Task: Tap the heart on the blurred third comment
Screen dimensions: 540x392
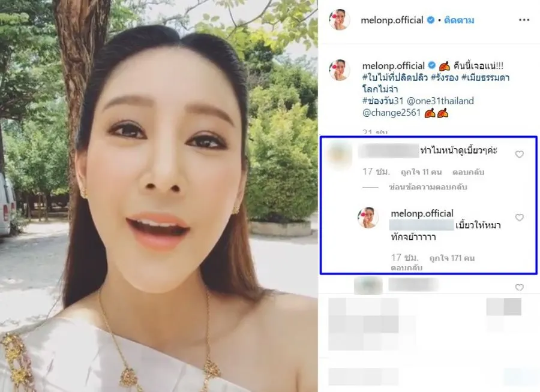Action: coord(520,287)
